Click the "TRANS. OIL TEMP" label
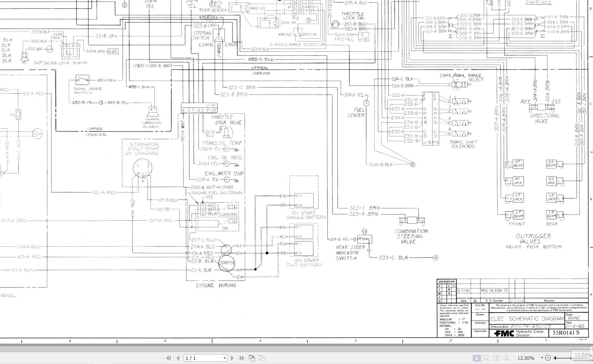The width and height of the screenshot is (593, 364). pyautogui.click(x=222, y=143)
